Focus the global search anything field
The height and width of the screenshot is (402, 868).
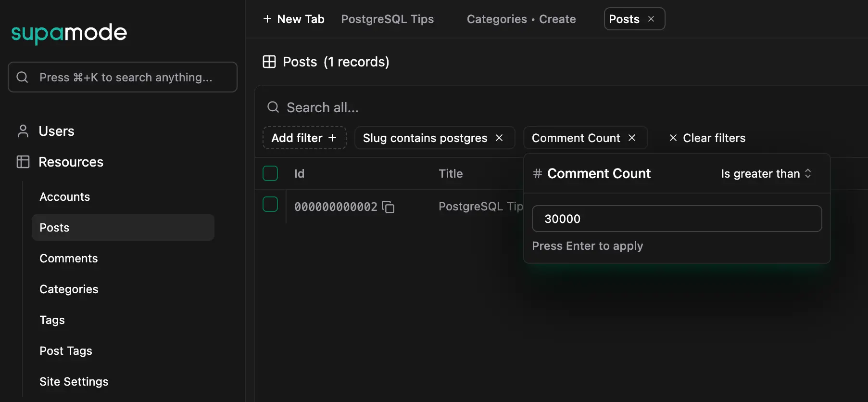click(123, 77)
